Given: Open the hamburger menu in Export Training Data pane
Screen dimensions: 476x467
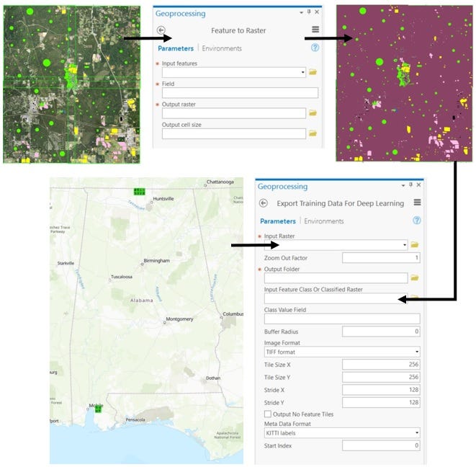Looking at the screenshot, I should point(418,202).
